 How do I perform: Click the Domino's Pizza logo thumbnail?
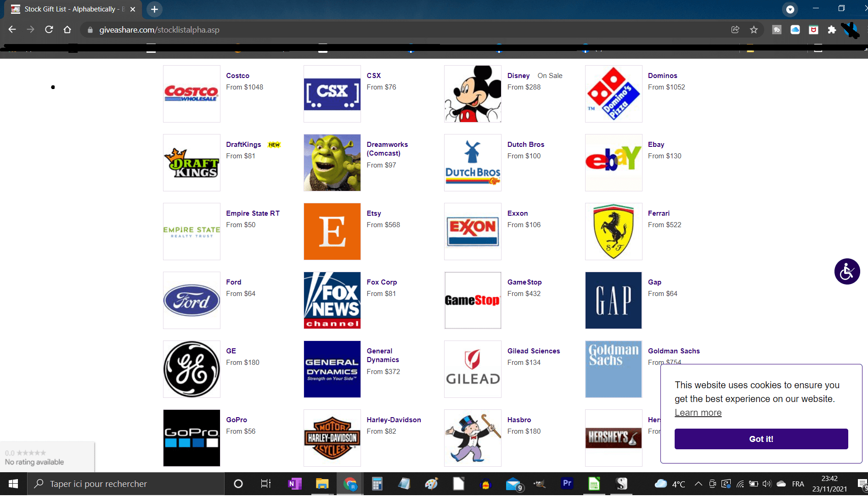[614, 94]
